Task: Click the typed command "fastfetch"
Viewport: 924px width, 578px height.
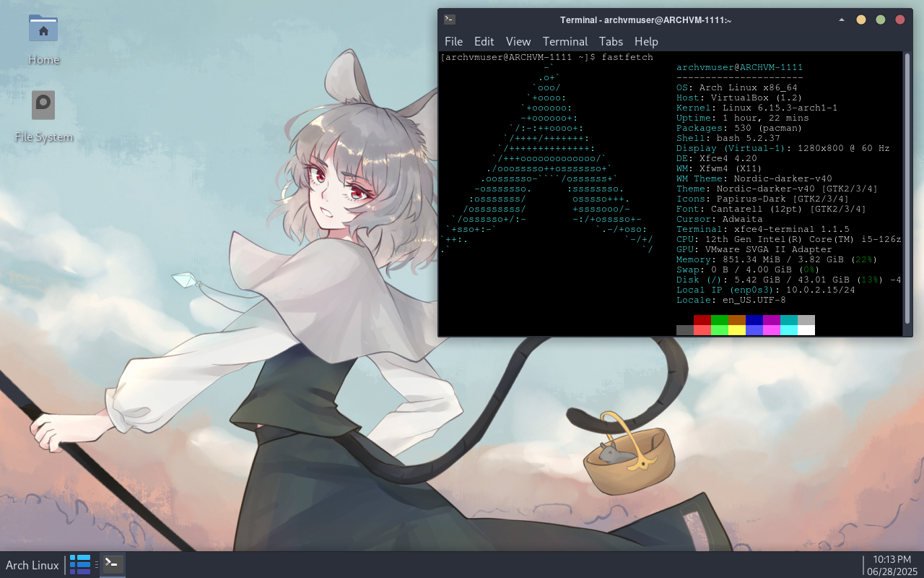Action: click(x=627, y=57)
